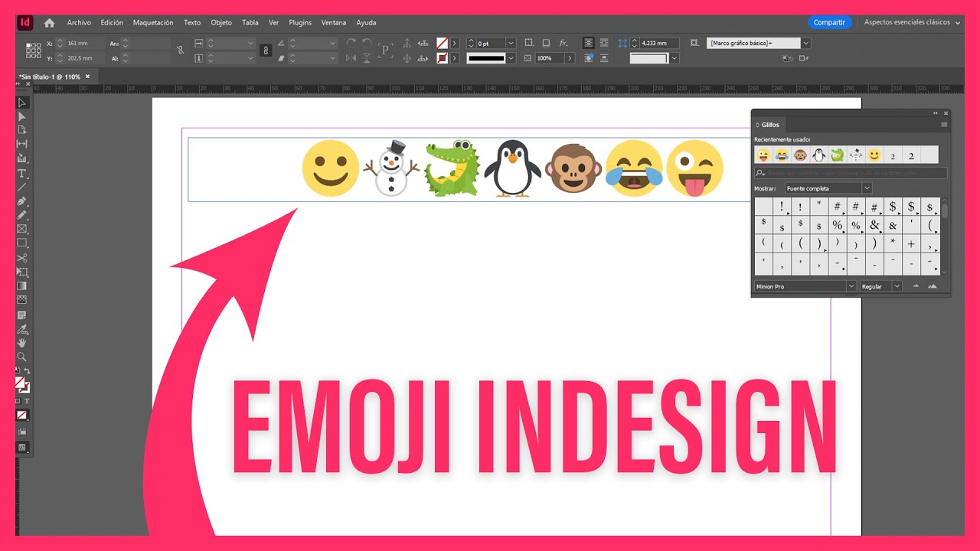980x551 pixels.
Task: Click the fill color swatch in toolbox
Action: coord(20,382)
